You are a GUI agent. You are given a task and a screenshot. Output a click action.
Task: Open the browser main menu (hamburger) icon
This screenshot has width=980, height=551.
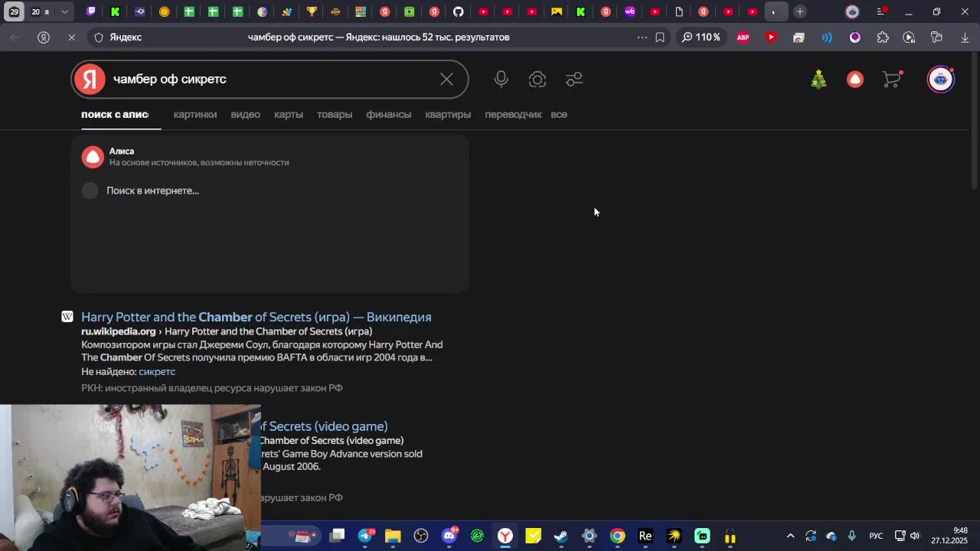(x=880, y=11)
